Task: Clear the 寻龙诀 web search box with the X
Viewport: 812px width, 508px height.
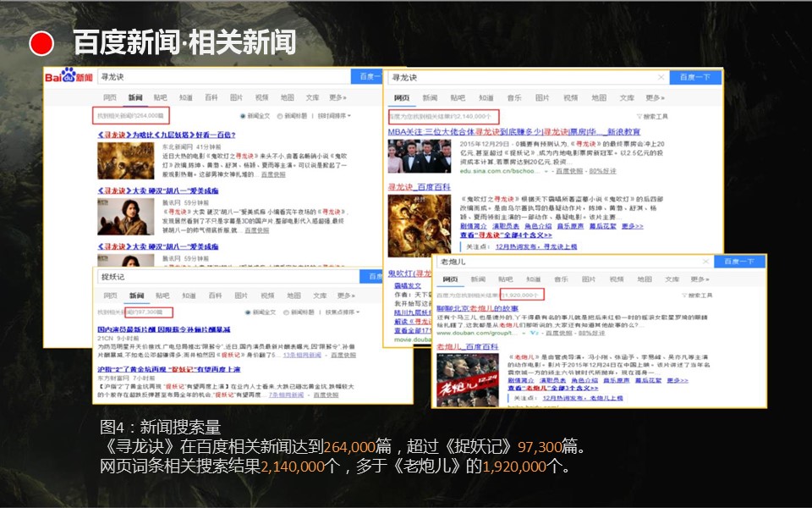Action: tap(661, 77)
